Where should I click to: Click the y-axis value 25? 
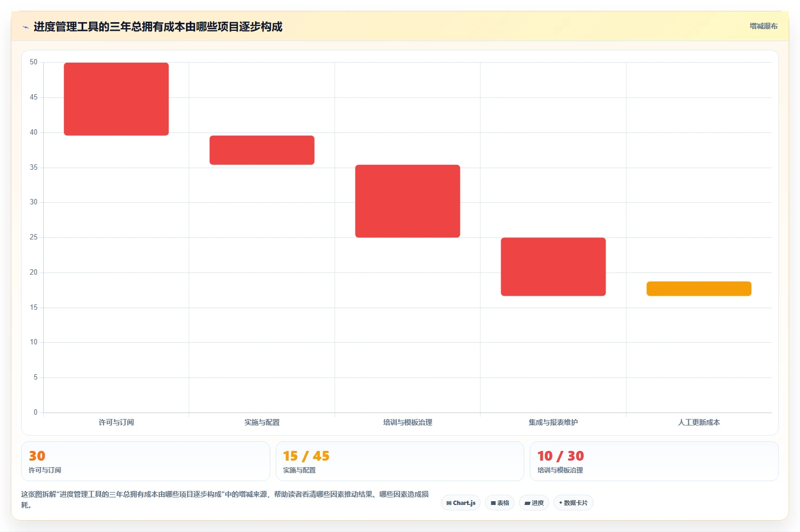pyautogui.click(x=34, y=237)
